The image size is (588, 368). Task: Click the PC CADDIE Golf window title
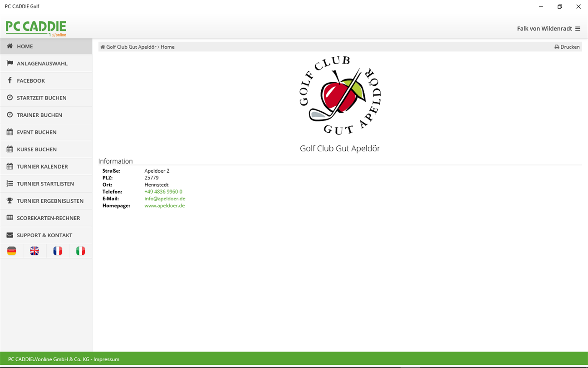[22, 6]
